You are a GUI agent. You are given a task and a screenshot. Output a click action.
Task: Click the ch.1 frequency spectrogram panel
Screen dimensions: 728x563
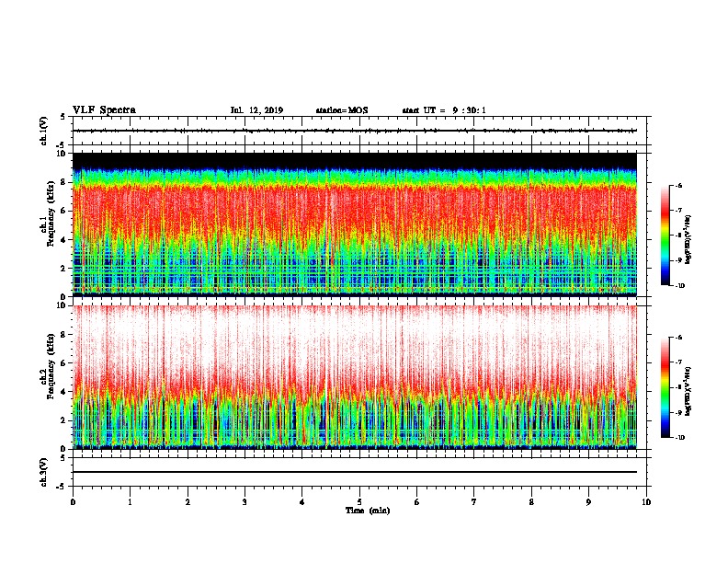[355, 224]
